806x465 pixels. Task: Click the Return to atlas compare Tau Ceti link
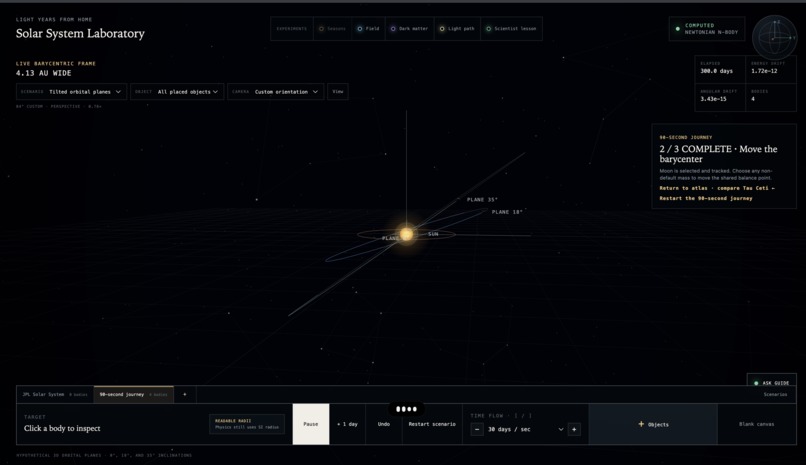coord(717,188)
